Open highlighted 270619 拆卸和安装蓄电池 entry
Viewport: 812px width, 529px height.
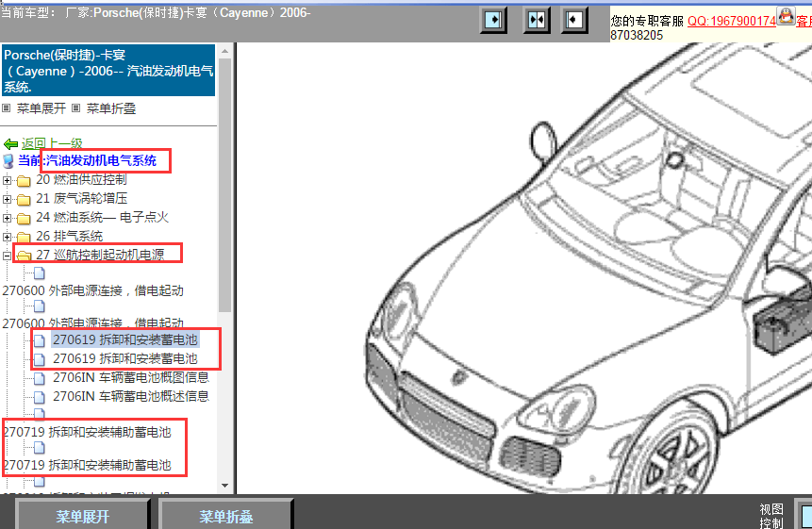124,339
